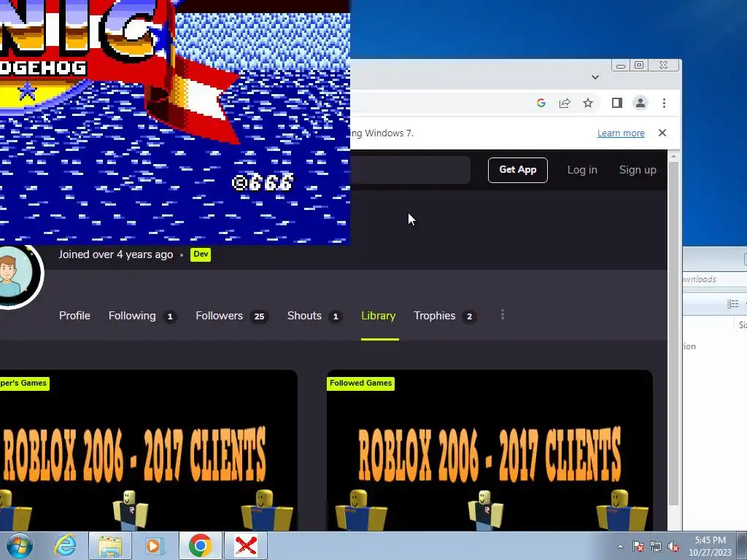The height and width of the screenshot is (560, 747).
Task: Click the scrollbar up arrow in Chrome
Action: (x=673, y=156)
